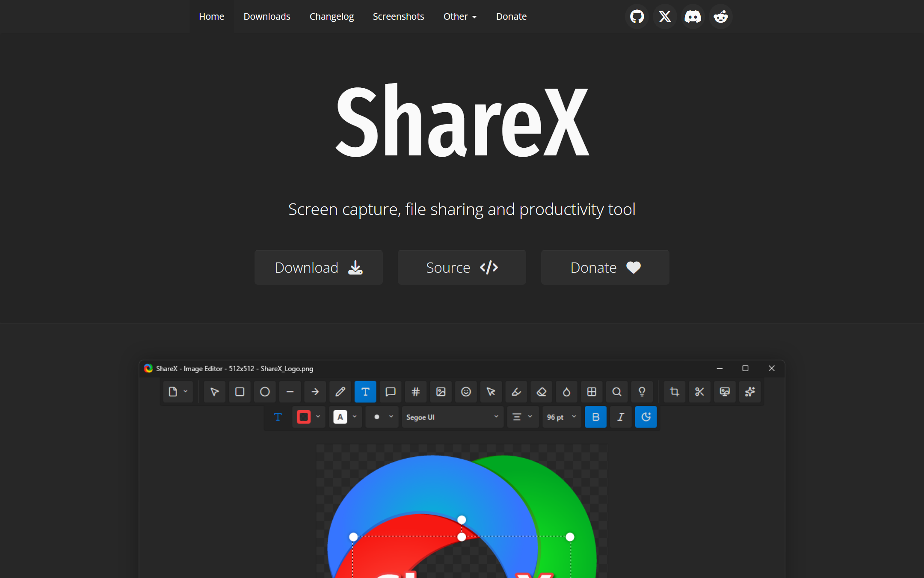The width and height of the screenshot is (924, 578).
Task: Select the Step number hash tool
Action: 416,392
